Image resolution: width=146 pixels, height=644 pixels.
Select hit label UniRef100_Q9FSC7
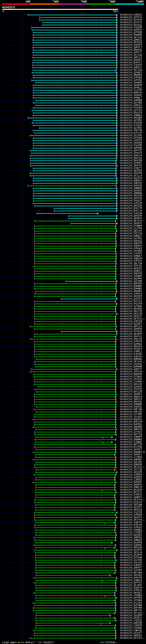point(131,48)
